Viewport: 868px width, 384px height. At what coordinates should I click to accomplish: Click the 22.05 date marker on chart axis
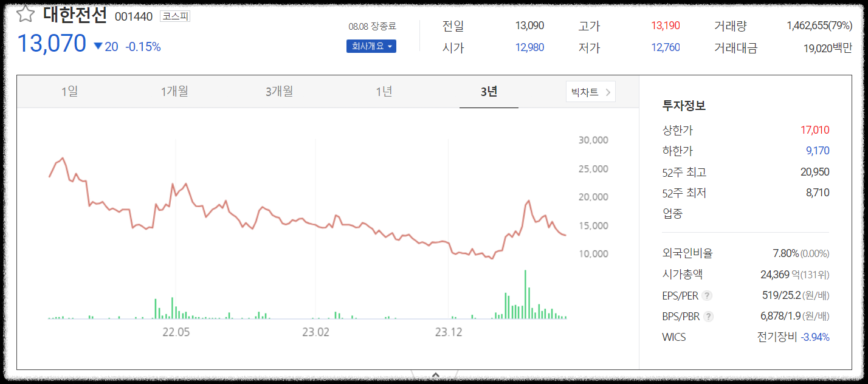point(176,332)
